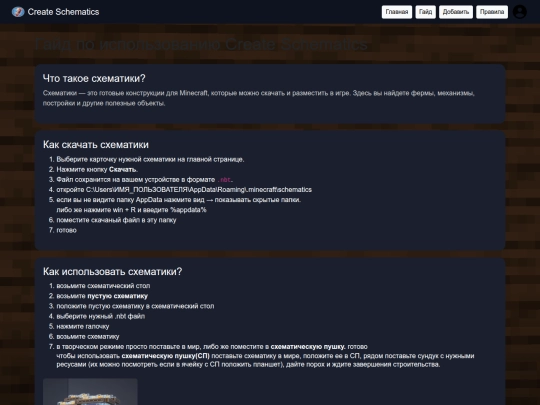The height and width of the screenshot is (405, 540).
Task: Click the bold text 'пустую схематику'
Action: 117,296
